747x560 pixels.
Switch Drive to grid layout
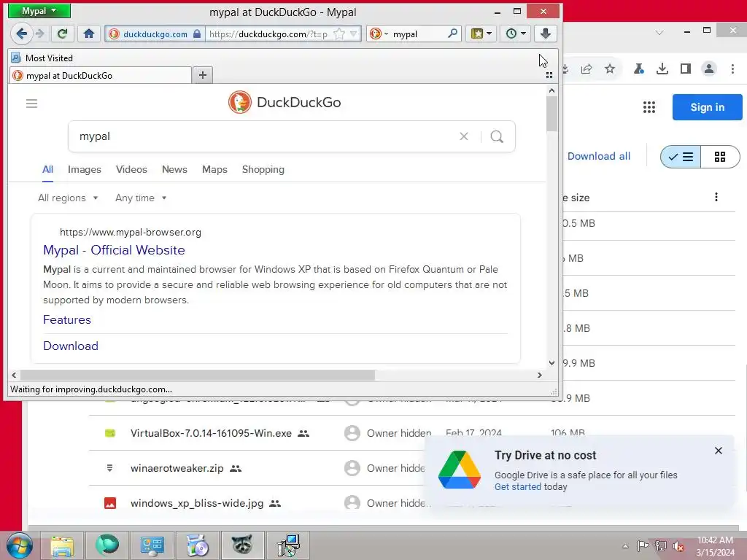click(720, 157)
